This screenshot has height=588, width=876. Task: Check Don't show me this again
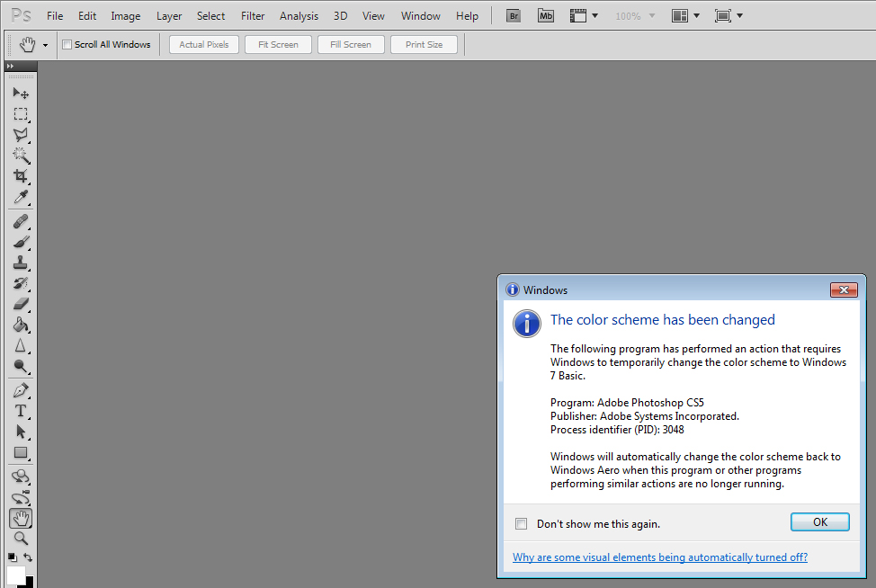[522, 523]
